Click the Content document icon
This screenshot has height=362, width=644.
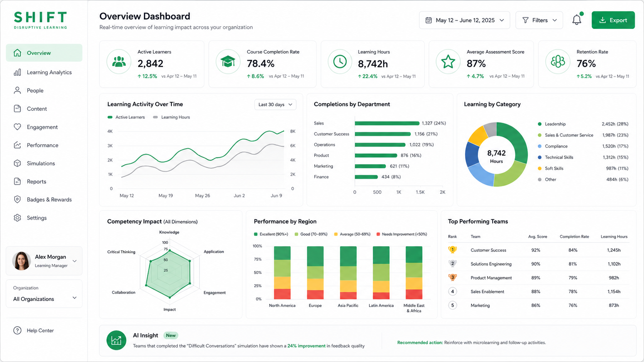click(17, 108)
